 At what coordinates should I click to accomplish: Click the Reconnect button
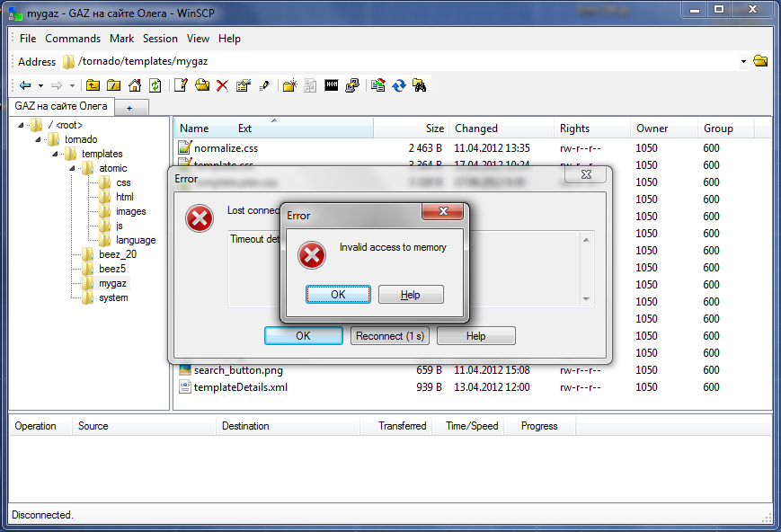click(391, 336)
